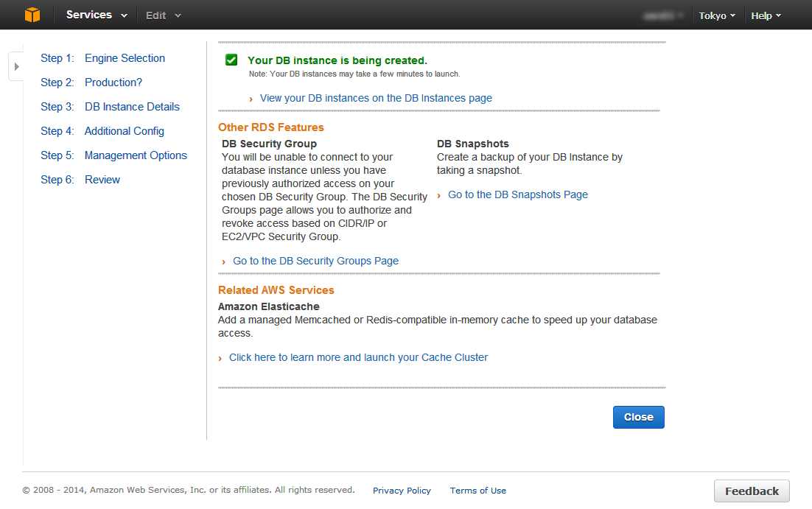This screenshot has height=509, width=812.
Task: Click the green success checkmark icon
Action: (231, 60)
